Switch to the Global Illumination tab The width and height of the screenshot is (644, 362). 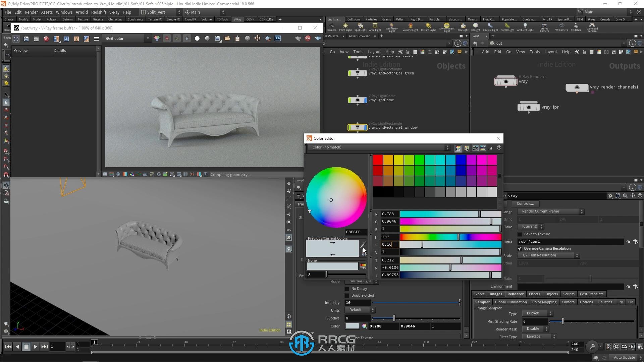click(x=511, y=302)
